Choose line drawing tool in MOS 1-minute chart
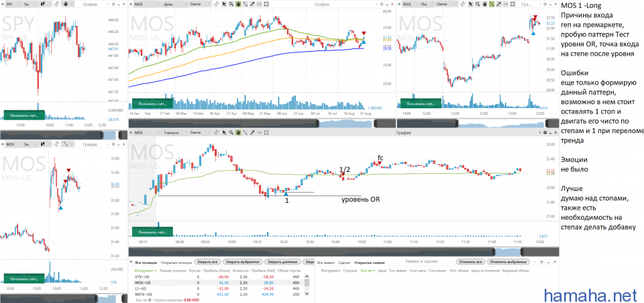This screenshot has width=644, height=303. tap(246, 132)
